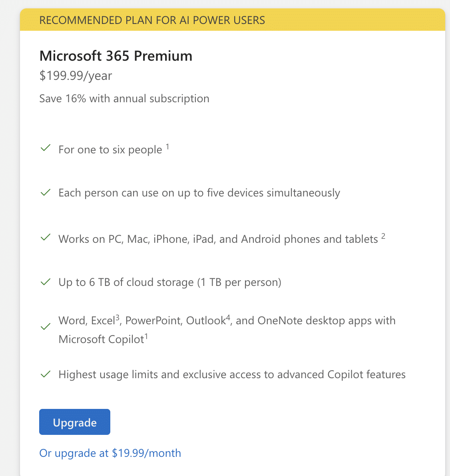Click "Each person can use on up to five devices"
The width and height of the screenshot is (450, 476).
[x=199, y=193]
